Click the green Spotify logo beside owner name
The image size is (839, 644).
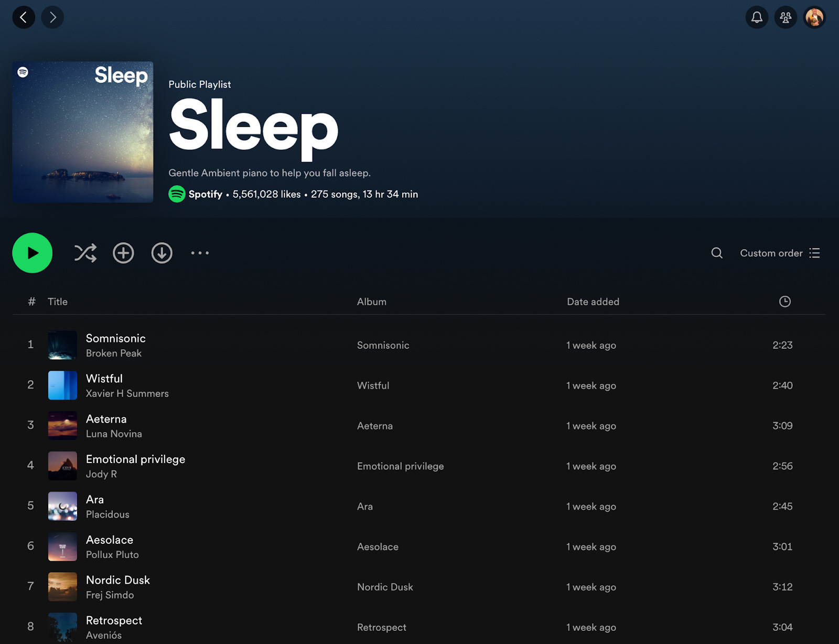point(177,194)
